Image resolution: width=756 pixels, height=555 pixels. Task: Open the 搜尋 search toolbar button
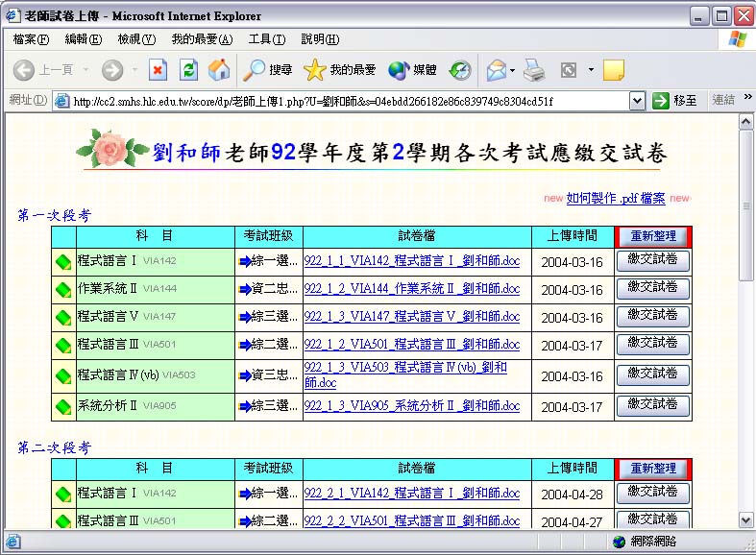click(x=268, y=69)
